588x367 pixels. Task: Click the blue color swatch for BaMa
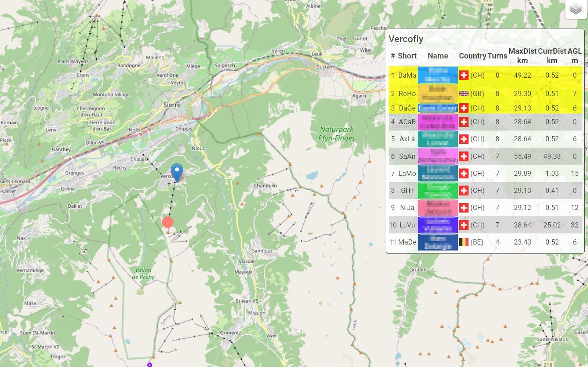tap(437, 75)
